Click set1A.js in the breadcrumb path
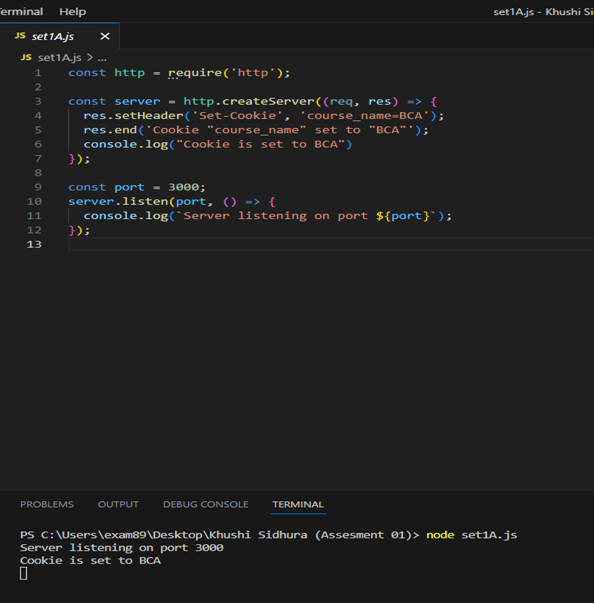Image resolution: width=595 pixels, height=604 pixels. pos(60,57)
